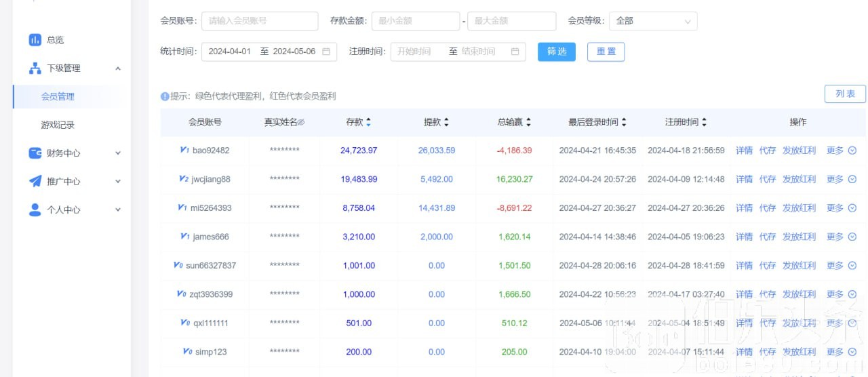Click the 财务中心 wallet icon
The width and height of the screenshot is (868, 377).
coord(35,153)
